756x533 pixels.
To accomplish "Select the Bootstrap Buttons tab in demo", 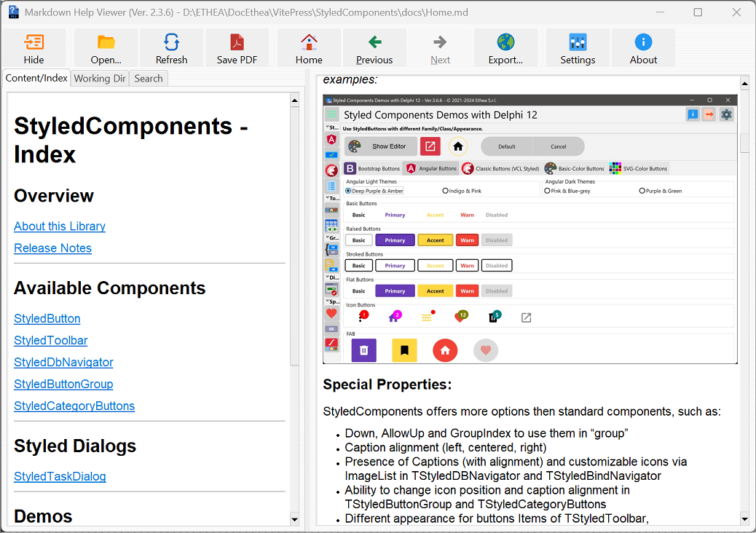I will pos(372,169).
